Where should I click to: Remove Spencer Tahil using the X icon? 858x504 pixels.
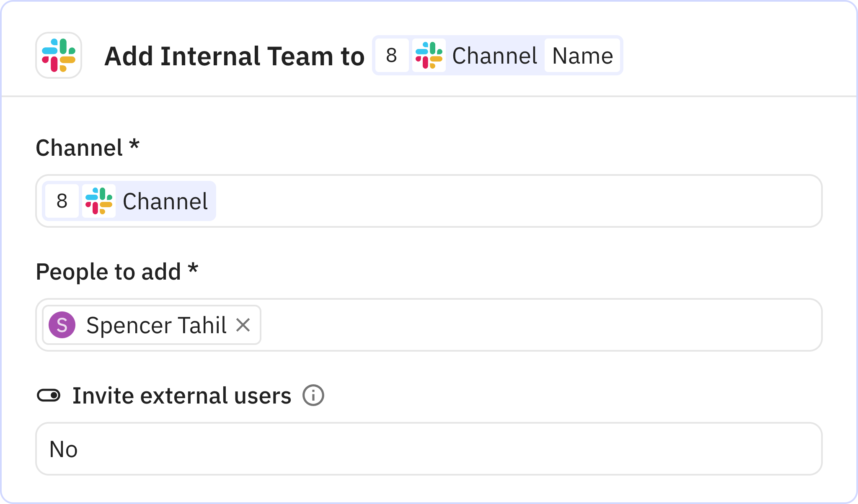tap(244, 324)
